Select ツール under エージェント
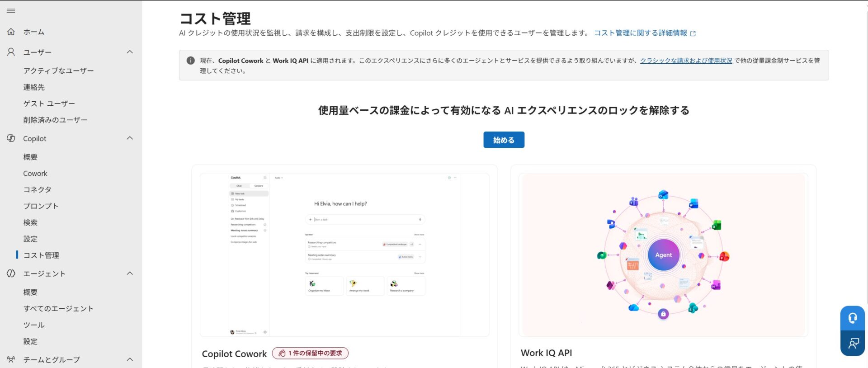The image size is (868, 368). (34, 325)
